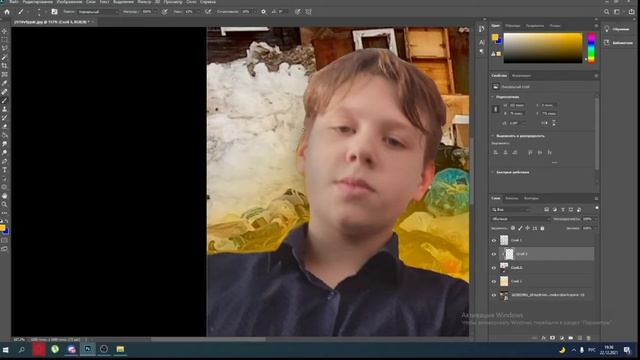Toggle lock all padlock icon
Viewport: 640px width, 360px height.
tap(542, 228)
